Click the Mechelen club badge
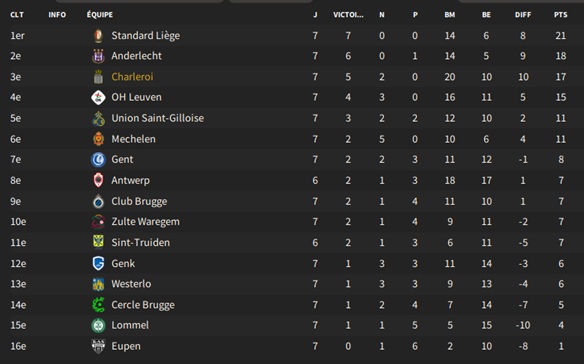The image size is (584, 364). [x=98, y=139]
